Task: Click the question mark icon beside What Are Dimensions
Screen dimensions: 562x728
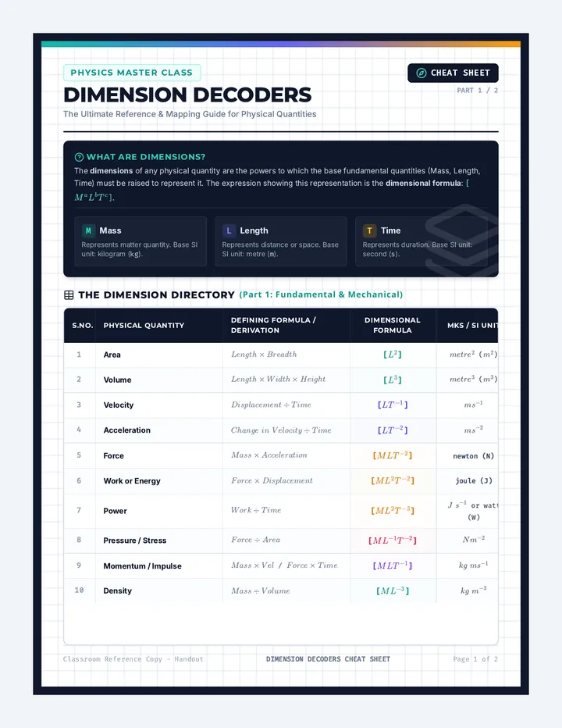Action: (80, 157)
